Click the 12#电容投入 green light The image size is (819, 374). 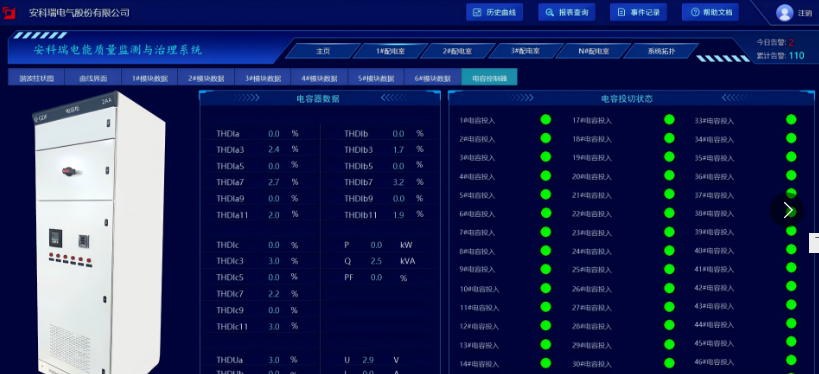(x=545, y=325)
